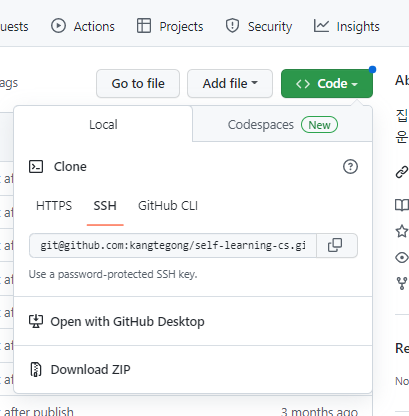The height and width of the screenshot is (416, 409).
Task: Click the New badge beside Codespaces
Action: 319,125
